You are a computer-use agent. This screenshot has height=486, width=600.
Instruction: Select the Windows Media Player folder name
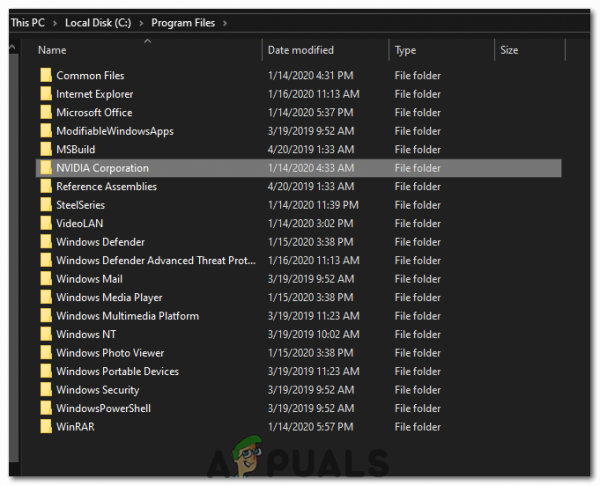[109, 297]
